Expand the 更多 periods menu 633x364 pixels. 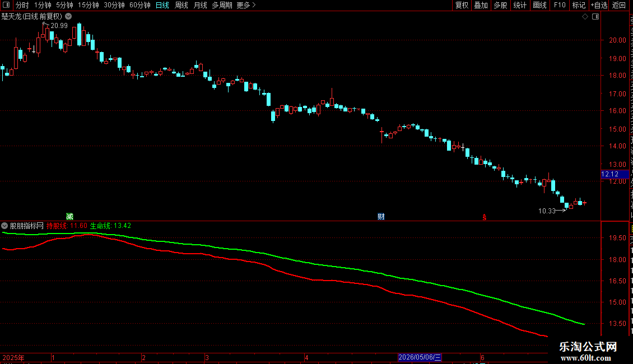(x=246, y=5)
